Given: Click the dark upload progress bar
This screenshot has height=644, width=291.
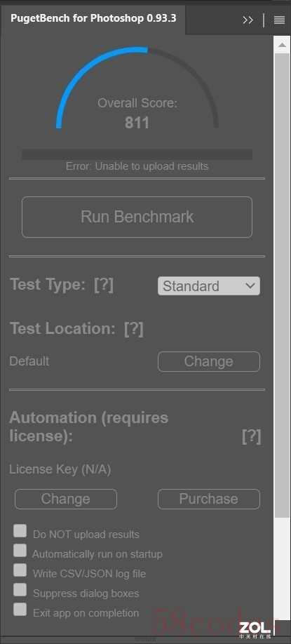Looking at the screenshot, I should click(137, 154).
